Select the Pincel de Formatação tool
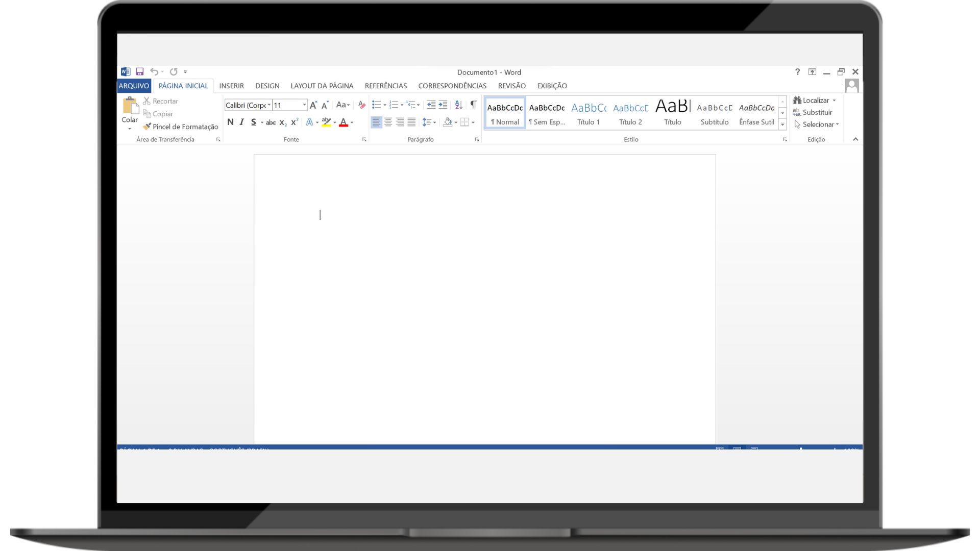The width and height of the screenshot is (980, 551). (x=181, y=127)
